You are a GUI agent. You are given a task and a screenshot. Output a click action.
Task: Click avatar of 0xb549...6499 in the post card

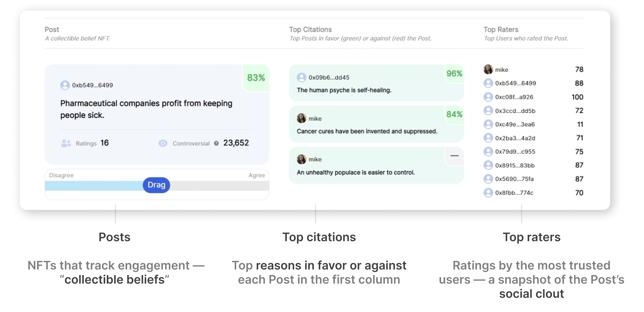point(65,85)
